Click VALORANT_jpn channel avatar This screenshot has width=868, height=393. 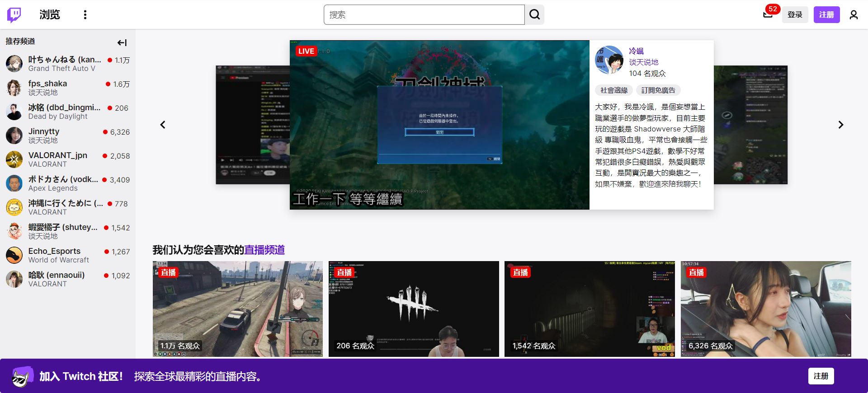point(14,159)
